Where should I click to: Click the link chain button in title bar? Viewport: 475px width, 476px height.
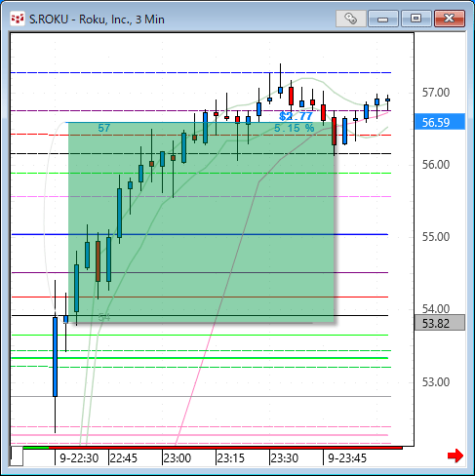(x=351, y=19)
